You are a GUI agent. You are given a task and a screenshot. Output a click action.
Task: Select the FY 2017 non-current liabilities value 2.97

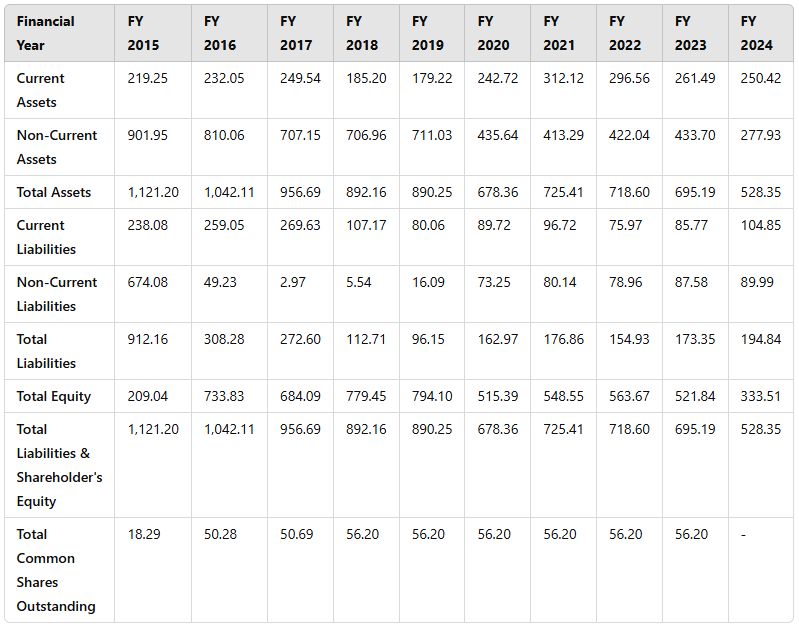click(x=292, y=282)
